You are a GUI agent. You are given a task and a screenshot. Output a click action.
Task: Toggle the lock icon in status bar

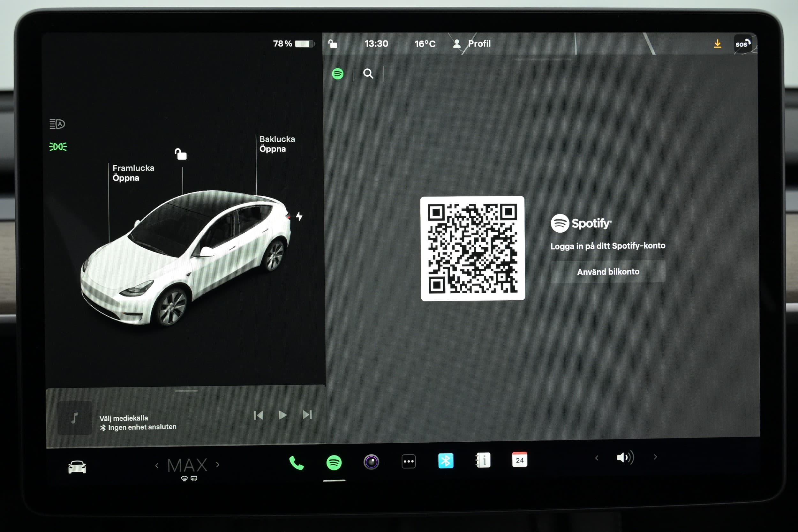[333, 44]
